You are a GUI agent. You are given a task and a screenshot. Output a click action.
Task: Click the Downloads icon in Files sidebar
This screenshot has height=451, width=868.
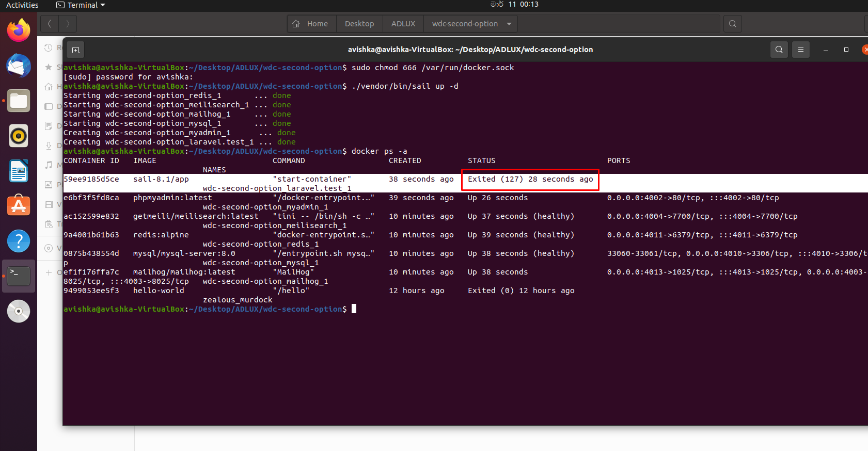click(49, 146)
